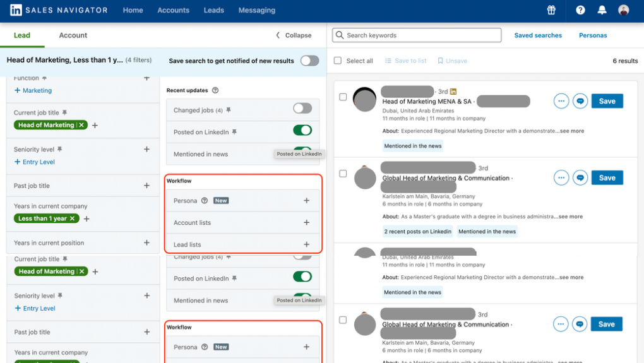
Task: Add the upper Entry Level suggestion
Action: click(35, 162)
